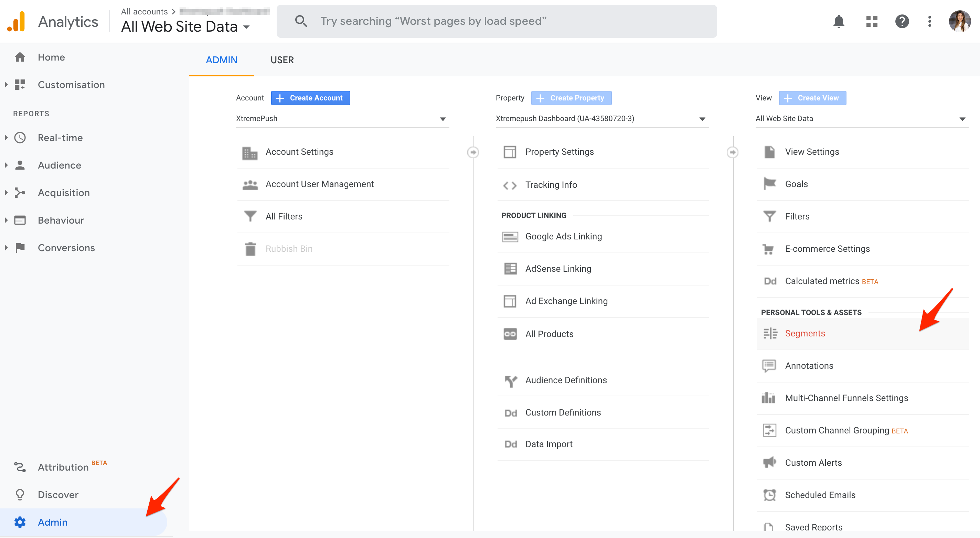Click the Custom Alerts megaphone icon
Viewport: 980px width, 538px height.
click(769, 463)
